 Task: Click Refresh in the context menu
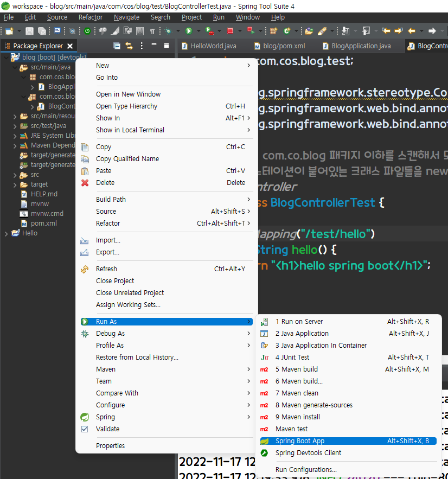[x=167, y=269]
